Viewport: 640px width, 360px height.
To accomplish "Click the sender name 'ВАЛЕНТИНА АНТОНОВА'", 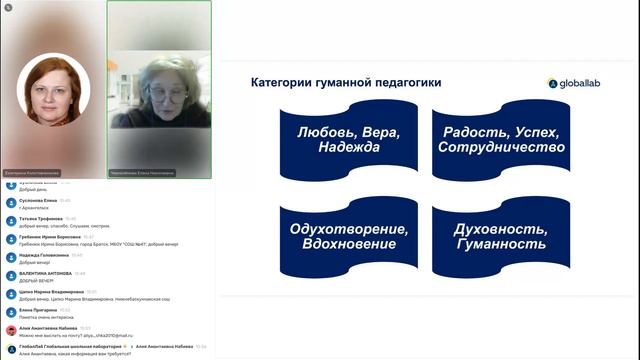I will pos(45,273).
